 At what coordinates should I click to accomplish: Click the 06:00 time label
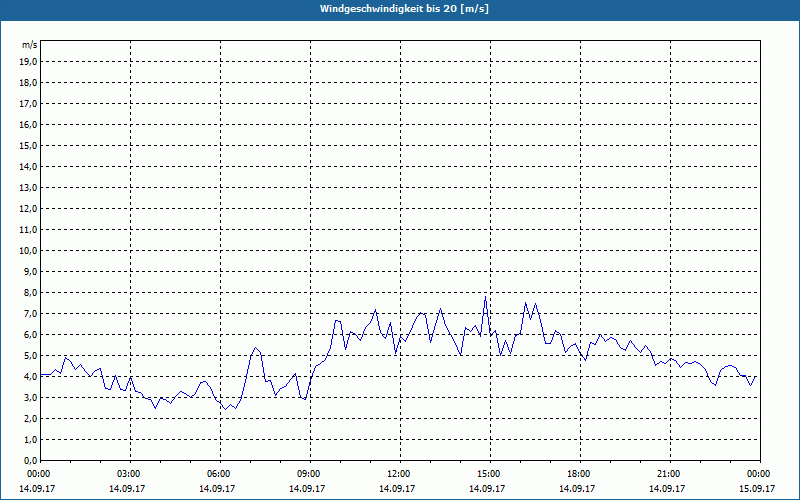tap(219, 474)
